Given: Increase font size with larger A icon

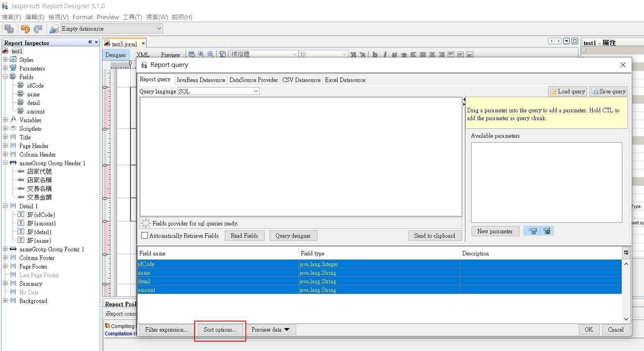Looking at the screenshot, I should [353, 55].
